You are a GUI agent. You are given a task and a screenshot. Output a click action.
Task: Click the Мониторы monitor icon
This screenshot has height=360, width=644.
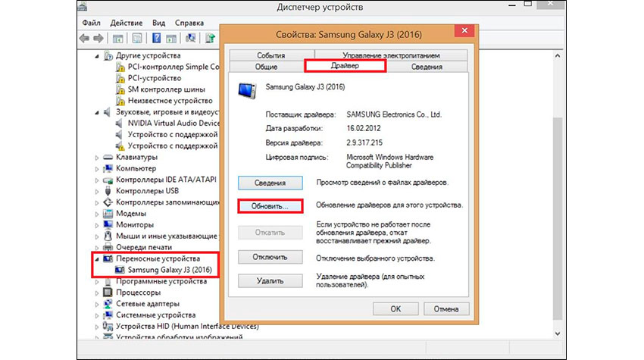(108, 225)
